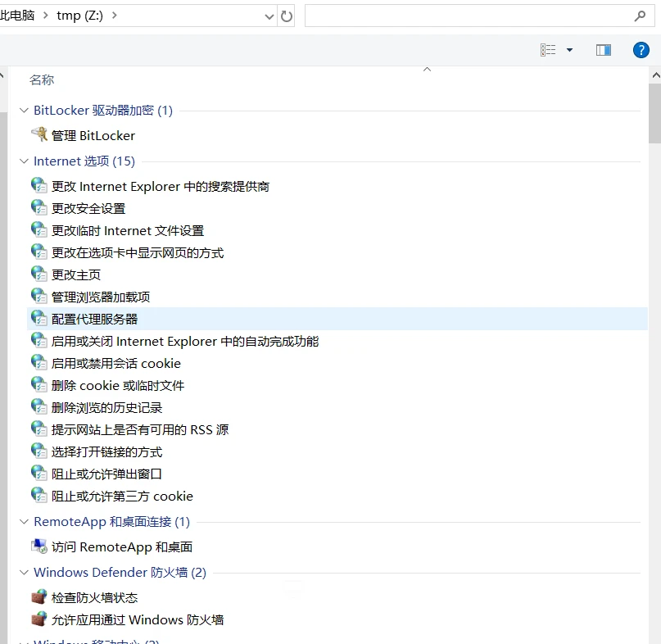The width and height of the screenshot is (661, 644).
Task: Click the BitLocker 驱动器加密 (1) group title
Action: pyautogui.click(x=103, y=110)
